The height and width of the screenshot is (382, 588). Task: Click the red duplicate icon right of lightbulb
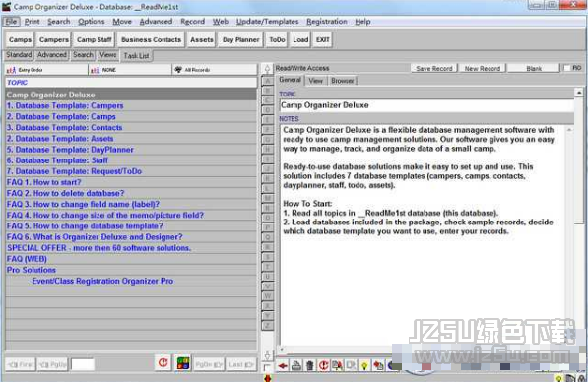(x=378, y=365)
